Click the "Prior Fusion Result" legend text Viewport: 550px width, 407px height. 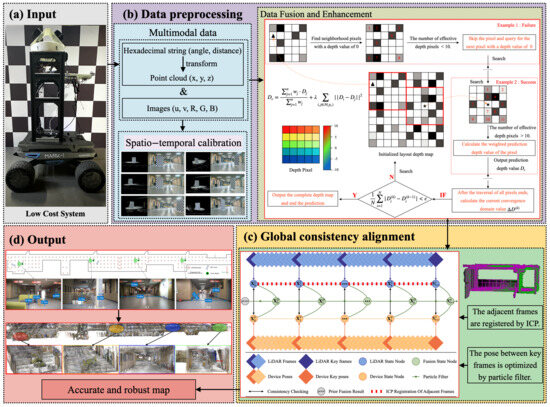[x=346, y=391]
